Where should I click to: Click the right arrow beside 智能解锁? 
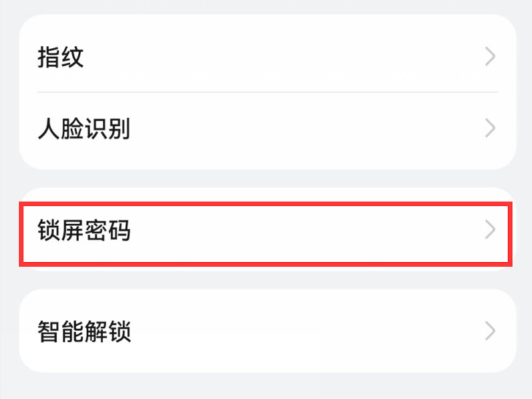(490, 331)
